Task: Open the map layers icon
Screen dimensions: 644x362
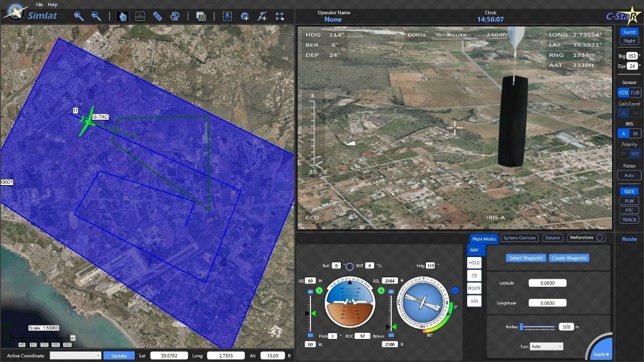Action: [201, 16]
